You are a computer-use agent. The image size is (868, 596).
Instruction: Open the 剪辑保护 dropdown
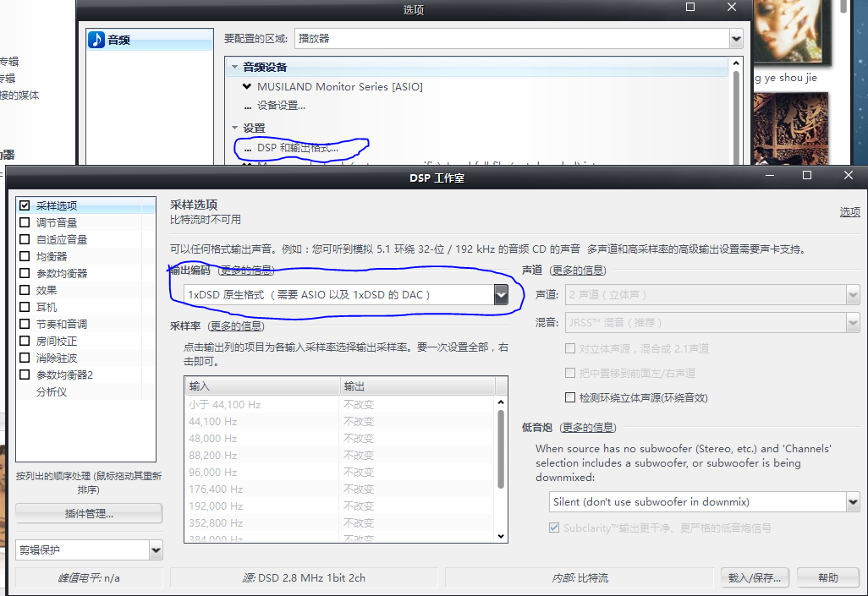pyautogui.click(x=155, y=550)
